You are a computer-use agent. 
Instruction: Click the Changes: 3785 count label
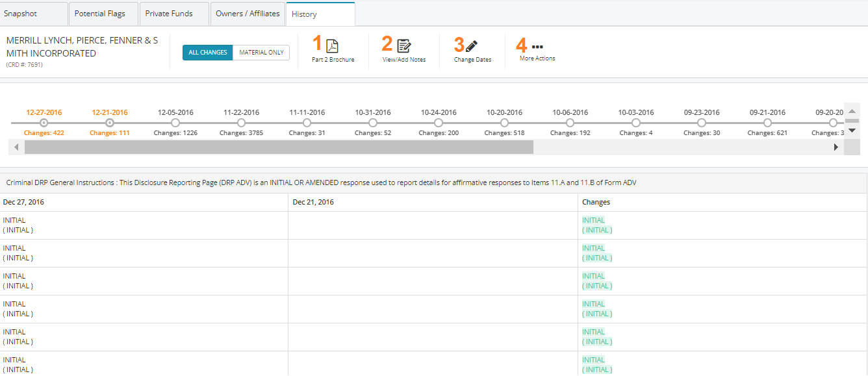[242, 133]
